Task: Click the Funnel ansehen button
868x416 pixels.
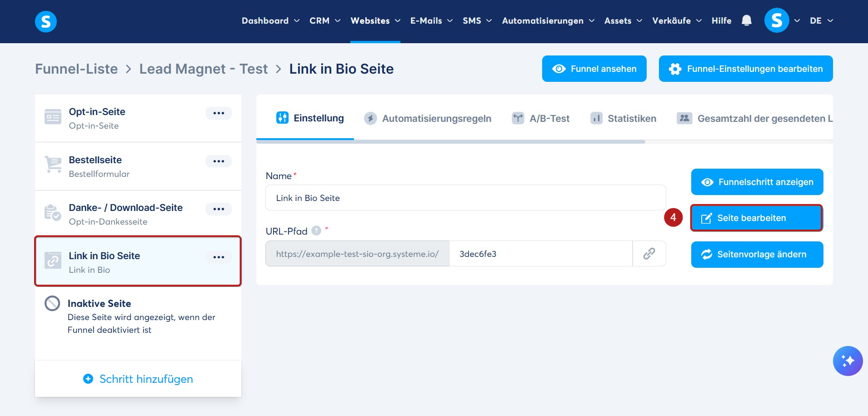Action: coord(594,69)
